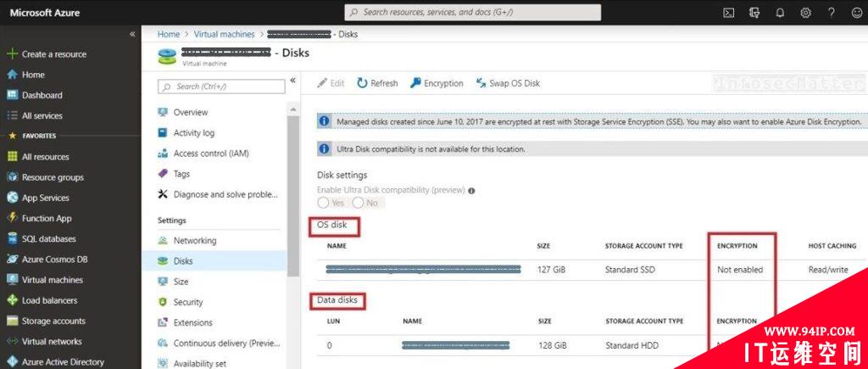Screen dimensions: 868x369
Task: Open Continuous delivery (Preview)
Action: pyautogui.click(x=227, y=343)
